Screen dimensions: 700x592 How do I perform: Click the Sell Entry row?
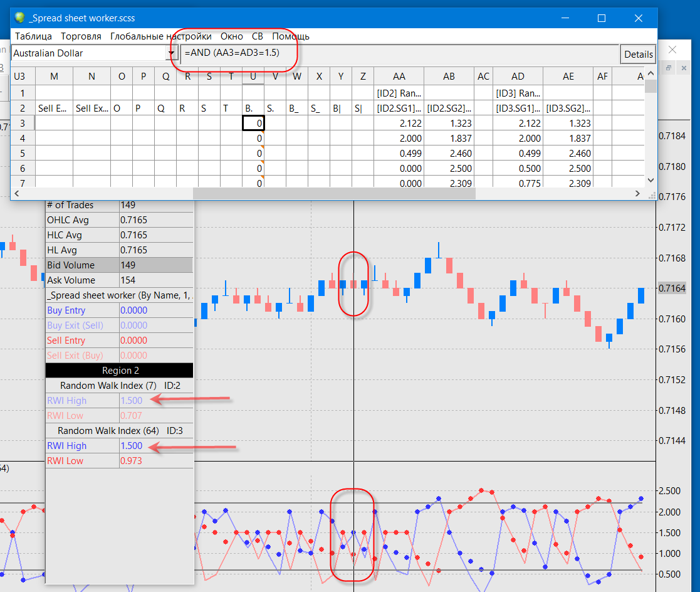[119, 341]
